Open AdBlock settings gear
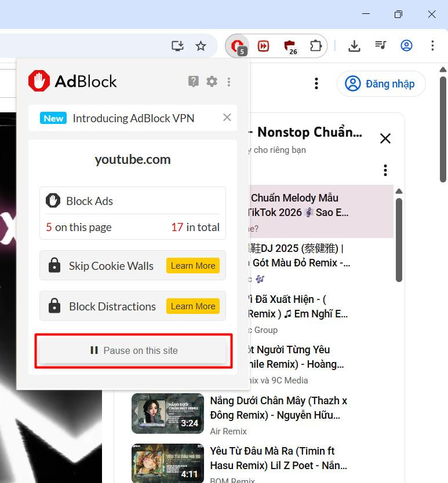The width and height of the screenshot is (448, 483). [212, 82]
